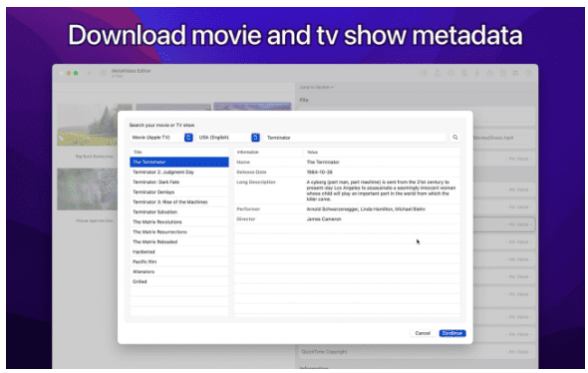Select The Matrix Resurrections result
588x373 pixels.
click(x=179, y=232)
